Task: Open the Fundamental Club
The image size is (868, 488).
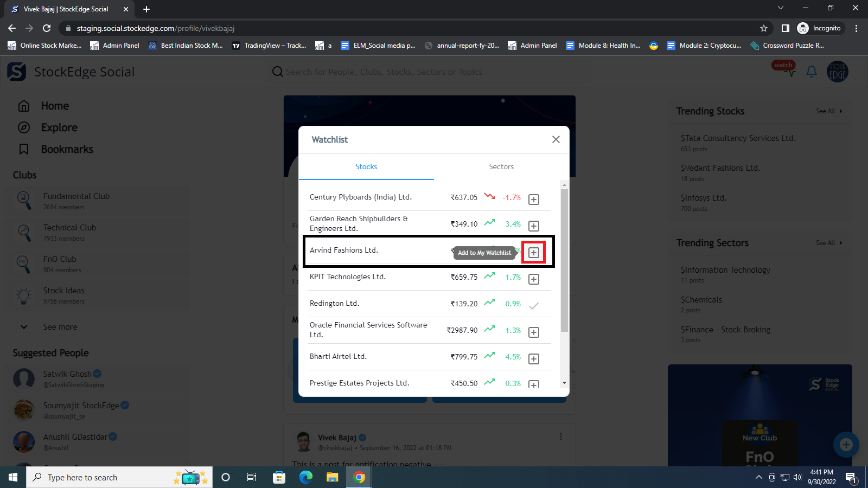Action: [x=76, y=196]
